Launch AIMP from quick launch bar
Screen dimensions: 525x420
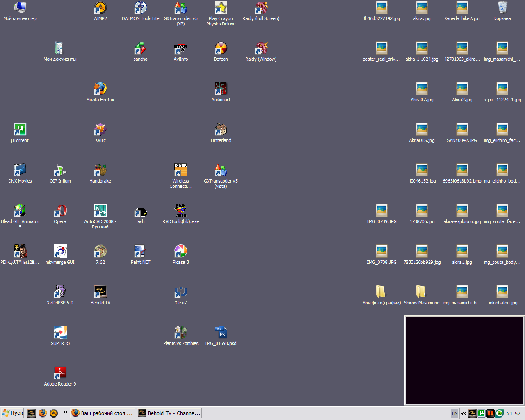[54, 413]
